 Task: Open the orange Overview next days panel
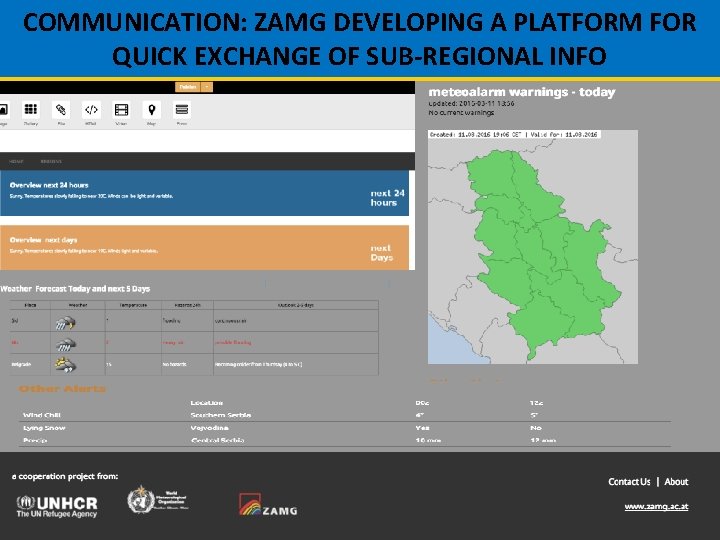click(204, 248)
